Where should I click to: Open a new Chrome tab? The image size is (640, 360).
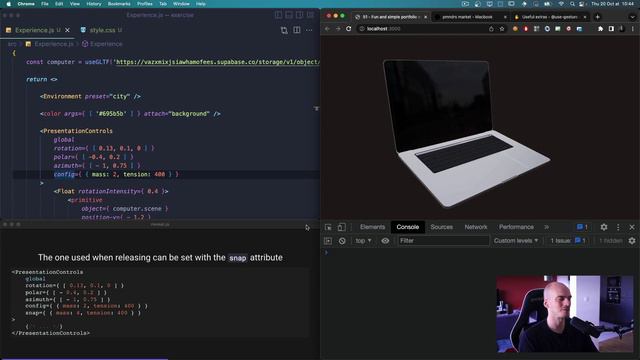[598, 17]
